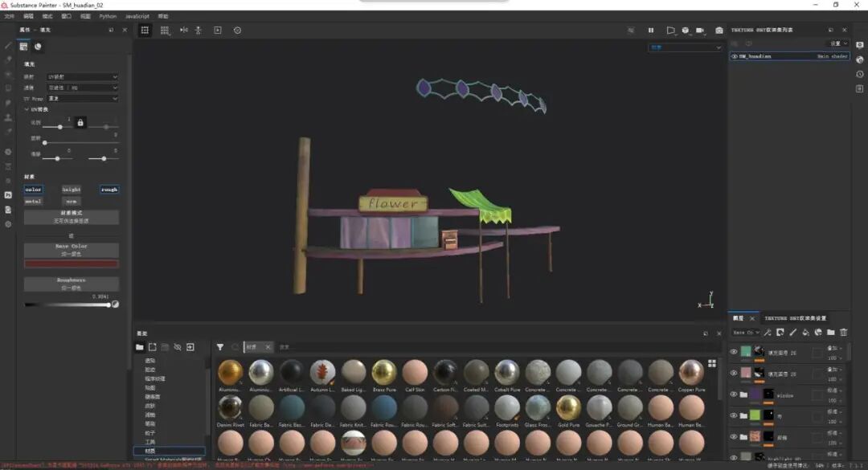
Task: Click the hidden-eye icon in shelf toolbar
Action: coord(178,347)
